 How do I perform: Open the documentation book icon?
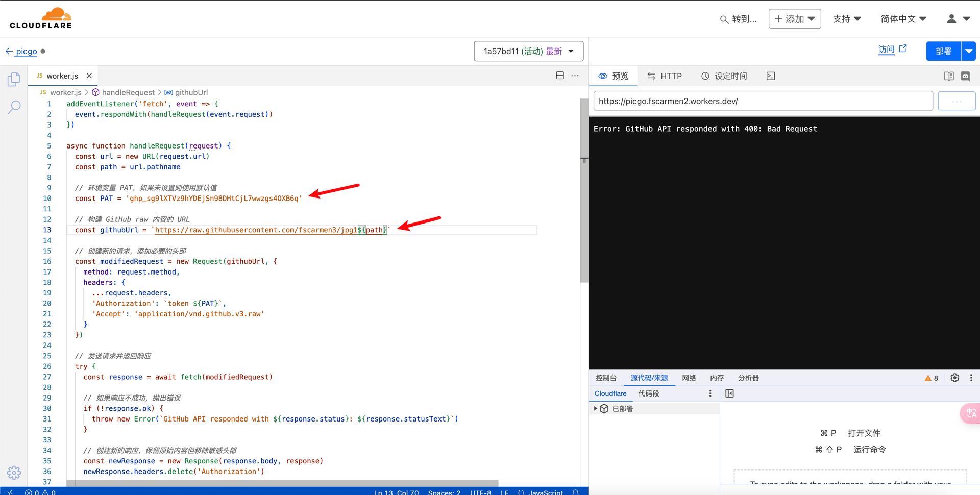click(x=949, y=76)
